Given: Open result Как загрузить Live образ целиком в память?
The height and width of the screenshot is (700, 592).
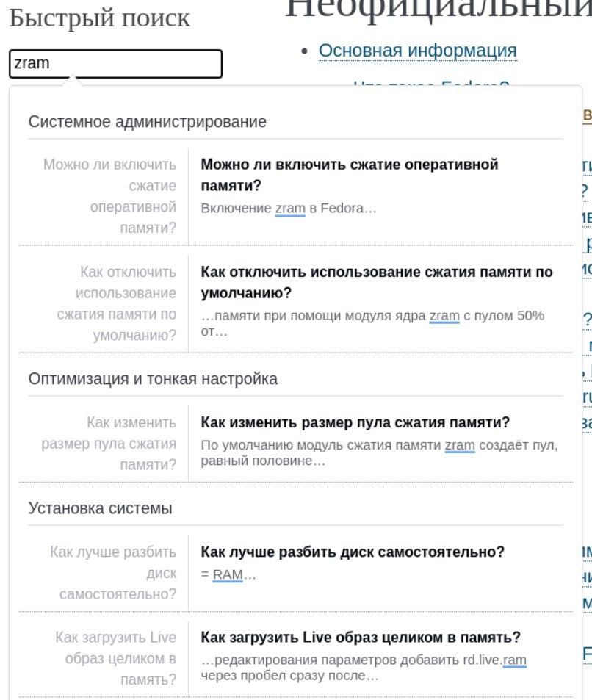Looking at the screenshot, I should (x=361, y=637).
